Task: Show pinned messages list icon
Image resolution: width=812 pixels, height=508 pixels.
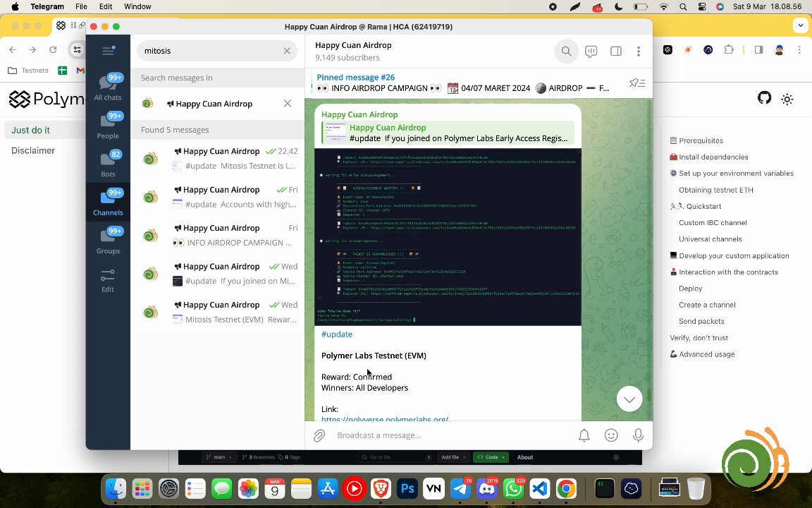Action: coord(637,83)
